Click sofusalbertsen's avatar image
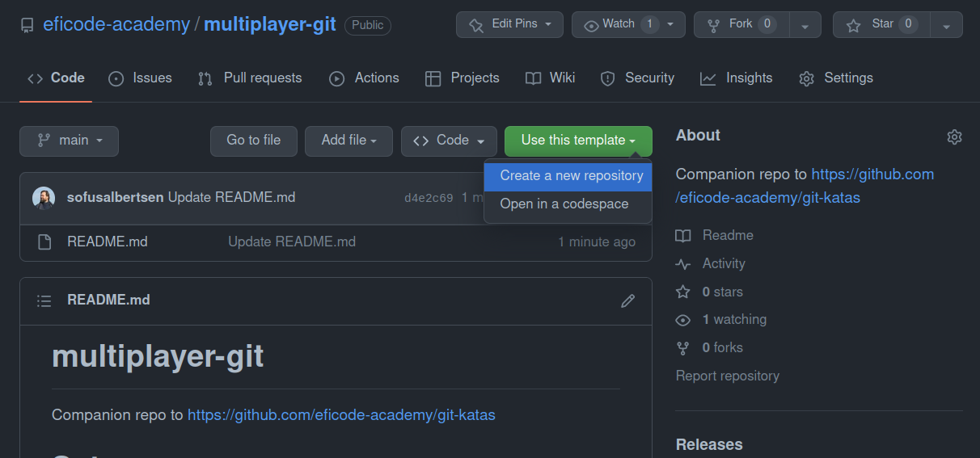The image size is (980, 458). (44, 198)
